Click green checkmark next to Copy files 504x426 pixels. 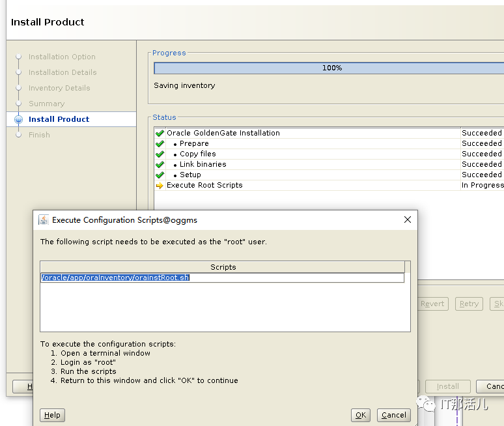[x=160, y=154]
